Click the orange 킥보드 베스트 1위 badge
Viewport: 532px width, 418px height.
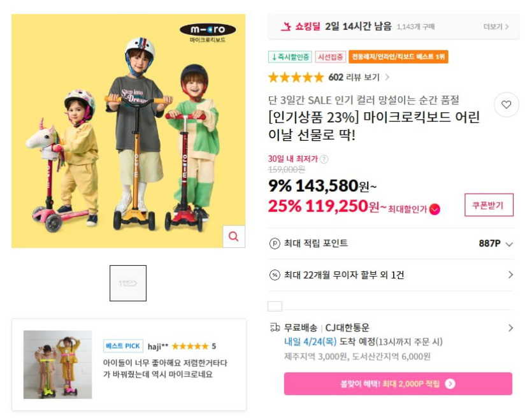click(x=398, y=57)
